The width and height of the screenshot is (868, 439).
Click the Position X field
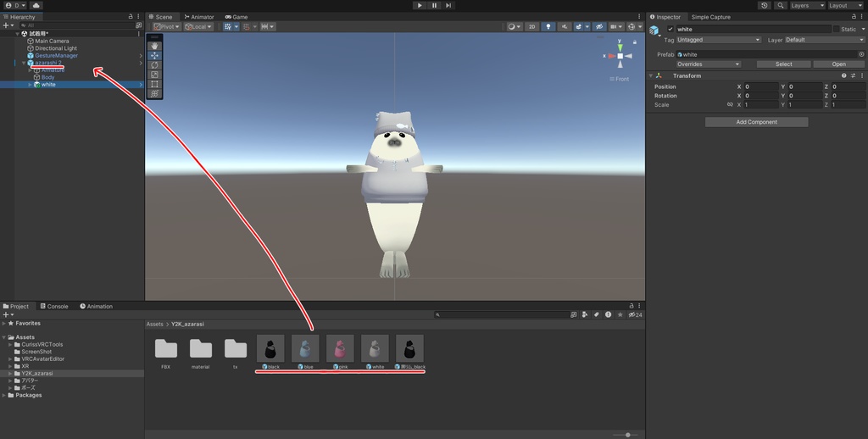point(761,87)
